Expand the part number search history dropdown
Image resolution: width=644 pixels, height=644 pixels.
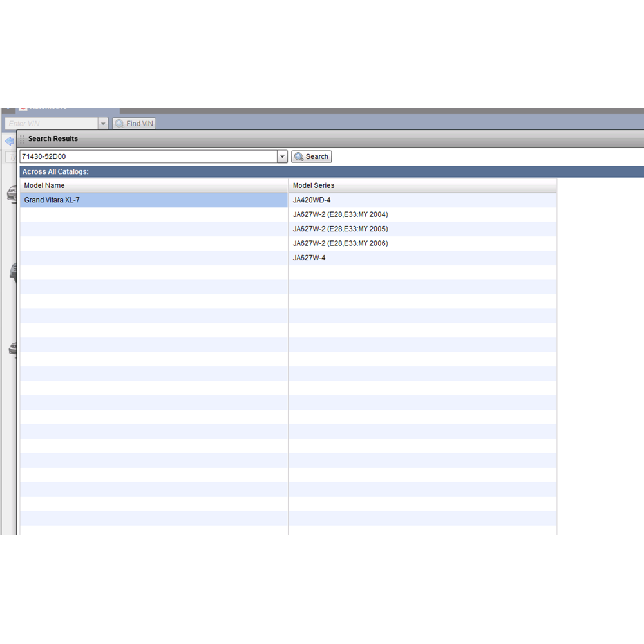(x=282, y=156)
